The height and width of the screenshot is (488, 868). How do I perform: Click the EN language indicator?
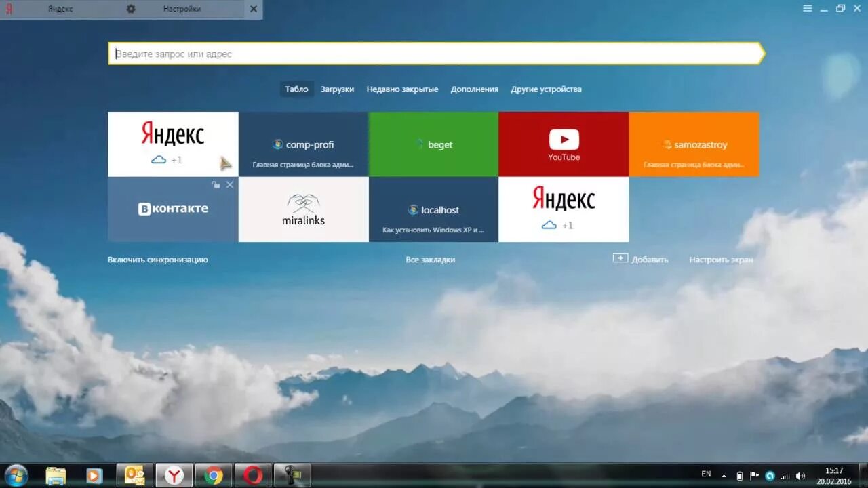point(706,474)
